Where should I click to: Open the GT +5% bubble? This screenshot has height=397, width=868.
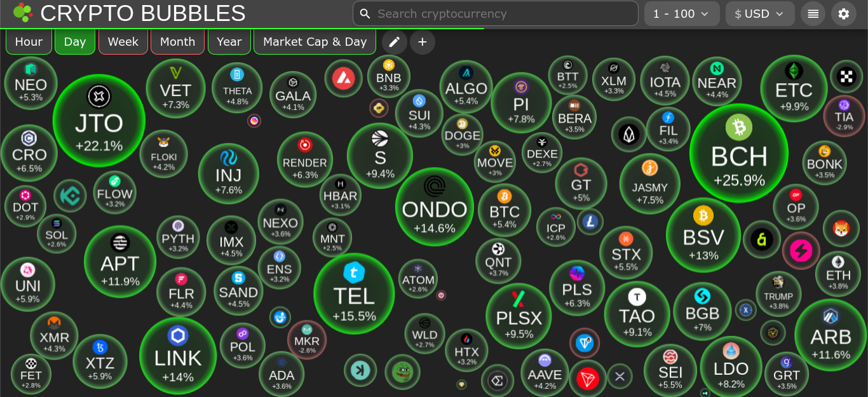[581, 183]
